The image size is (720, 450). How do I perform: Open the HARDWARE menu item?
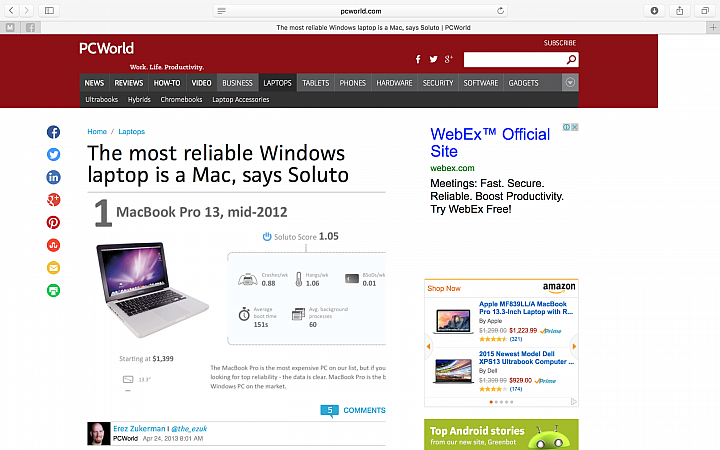click(394, 83)
